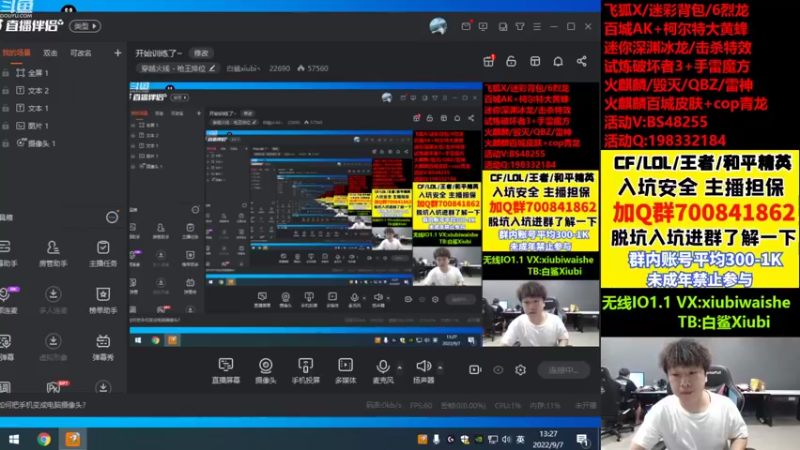Click the 连接中 streaming button

coord(564,370)
